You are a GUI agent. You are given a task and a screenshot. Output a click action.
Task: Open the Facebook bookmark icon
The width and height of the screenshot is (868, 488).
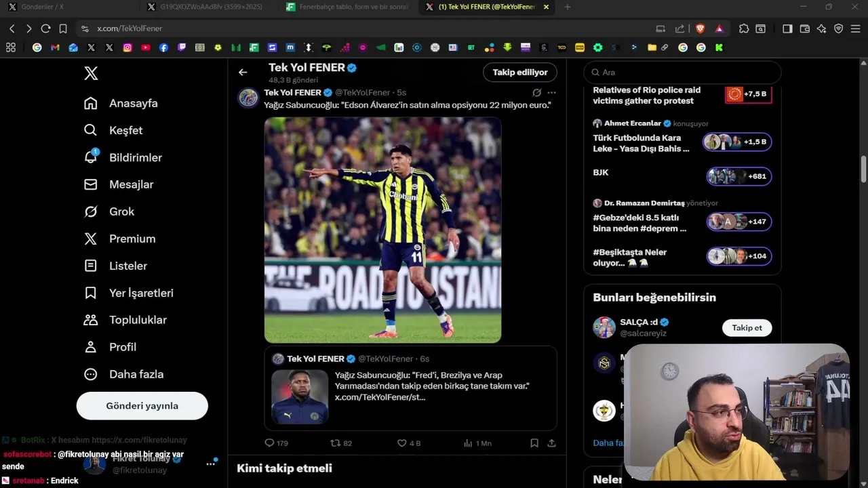pos(163,47)
